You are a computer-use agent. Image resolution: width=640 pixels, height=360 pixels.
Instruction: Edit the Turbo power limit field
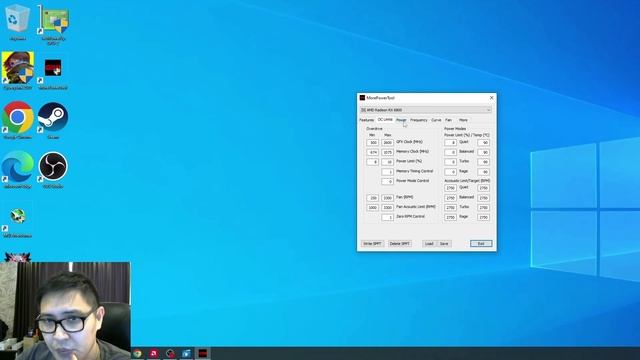pos(450,162)
